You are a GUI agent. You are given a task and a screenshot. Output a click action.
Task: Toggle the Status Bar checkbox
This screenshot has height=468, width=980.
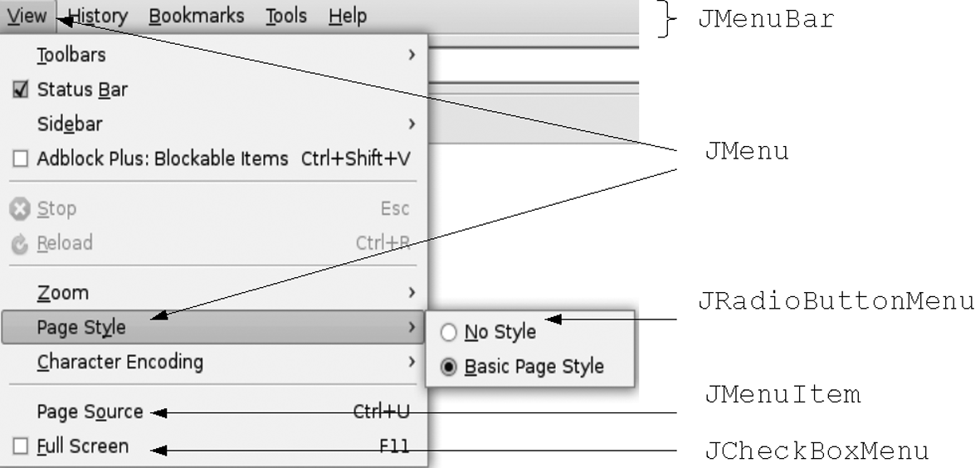click(x=21, y=90)
